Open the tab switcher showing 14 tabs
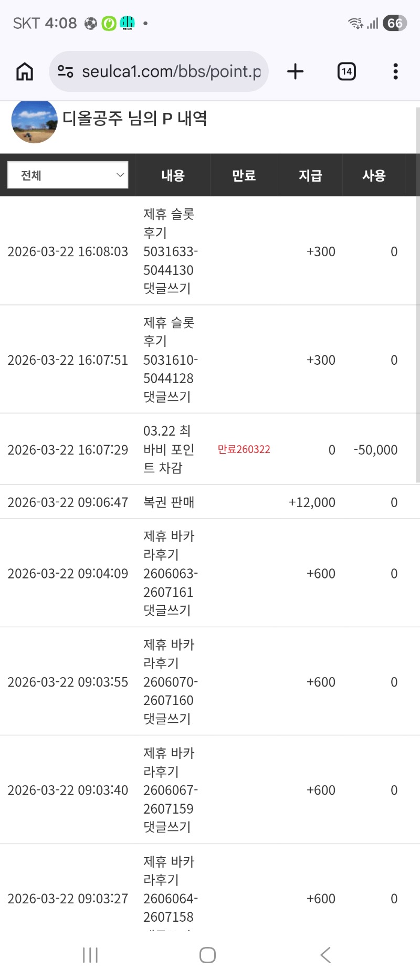420x980 pixels. click(x=346, y=71)
